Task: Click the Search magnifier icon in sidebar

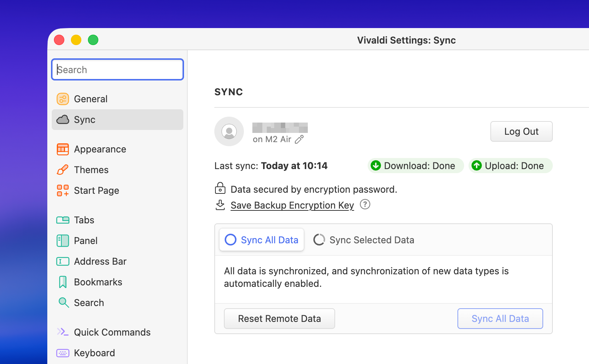Action: tap(64, 303)
